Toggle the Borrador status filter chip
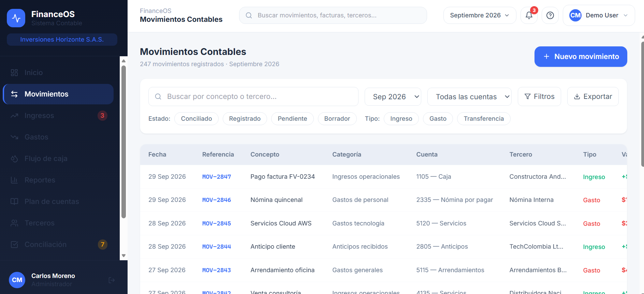644x294 pixels. 337,119
